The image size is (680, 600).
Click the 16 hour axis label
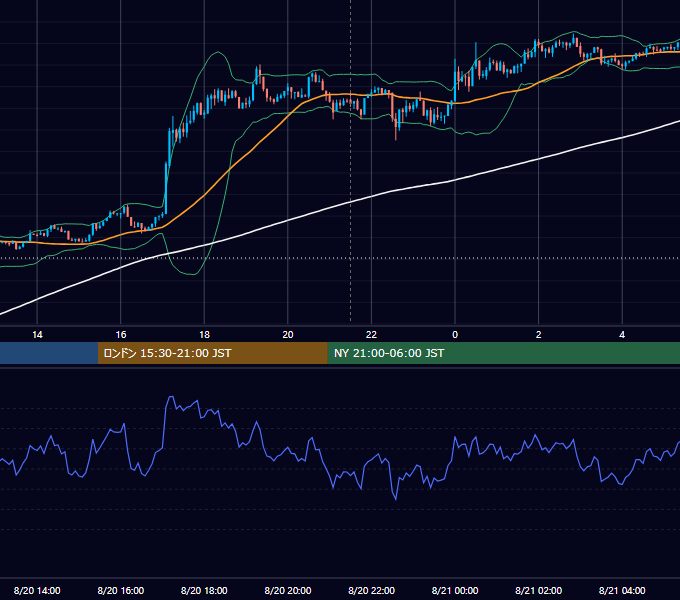(121, 335)
